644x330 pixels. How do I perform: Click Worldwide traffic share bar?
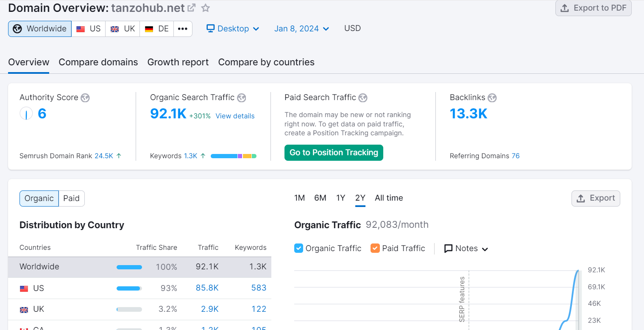(x=129, y=267)
